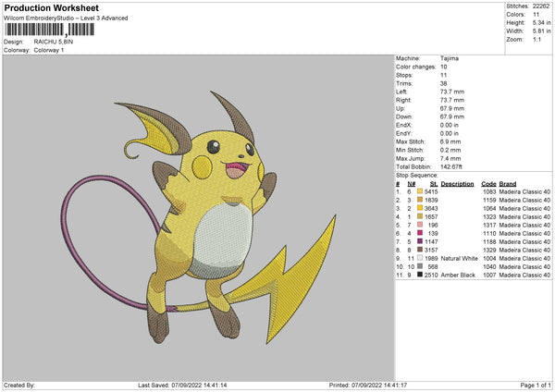Pick the magenta swatch beside 139 stitches

pos(420,233)
